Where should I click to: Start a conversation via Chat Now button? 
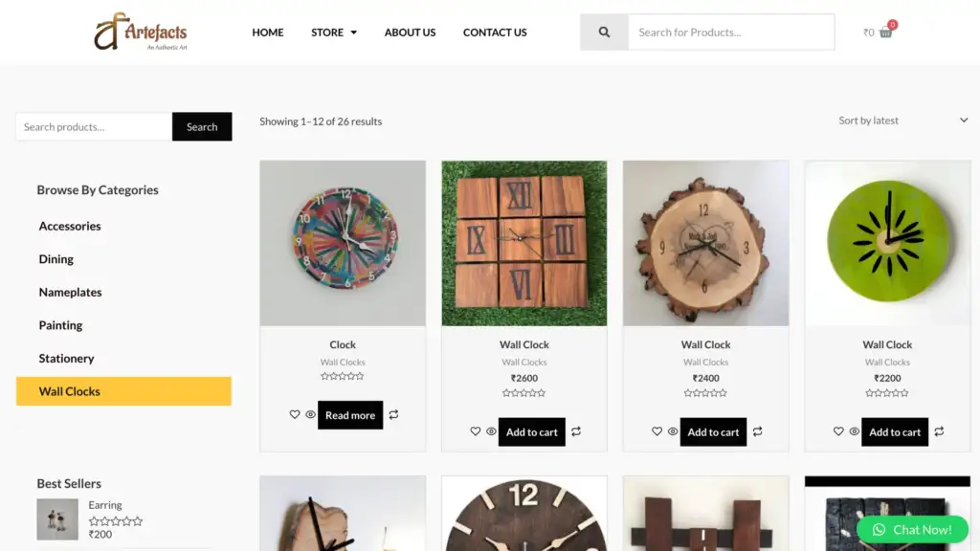[912, 529]
